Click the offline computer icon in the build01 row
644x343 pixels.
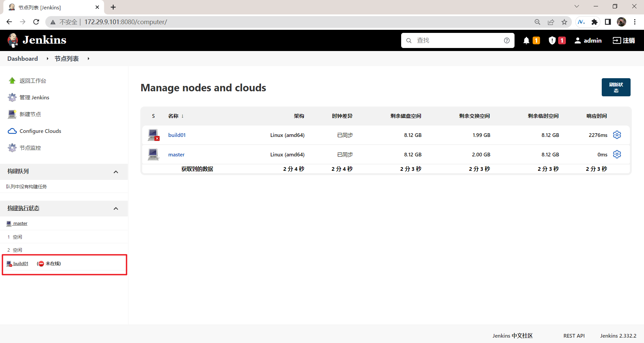tap(154, 135)
